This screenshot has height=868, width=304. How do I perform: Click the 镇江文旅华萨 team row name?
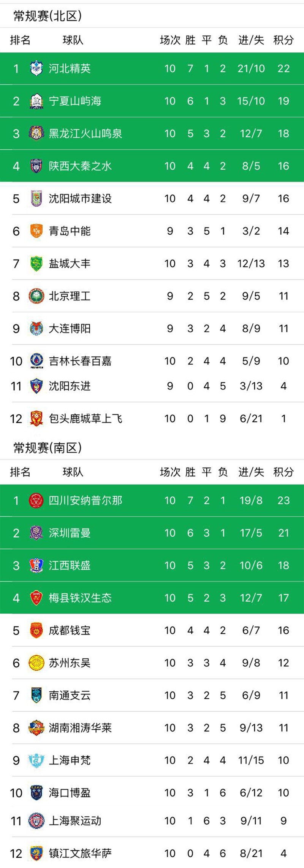click(x=80, y=853)
